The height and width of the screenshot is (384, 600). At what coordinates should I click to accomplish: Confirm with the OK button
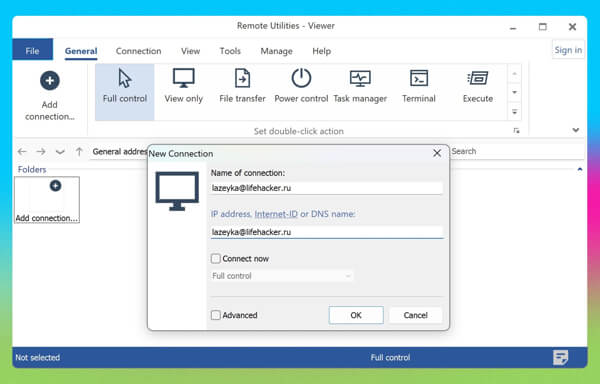click(356, 315)
